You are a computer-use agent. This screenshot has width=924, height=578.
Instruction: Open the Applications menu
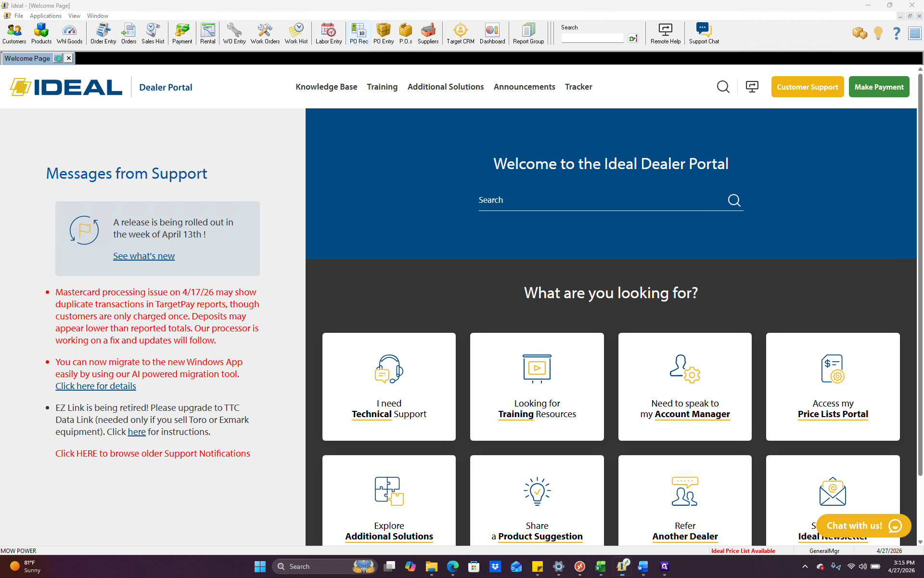click(46, 16)
